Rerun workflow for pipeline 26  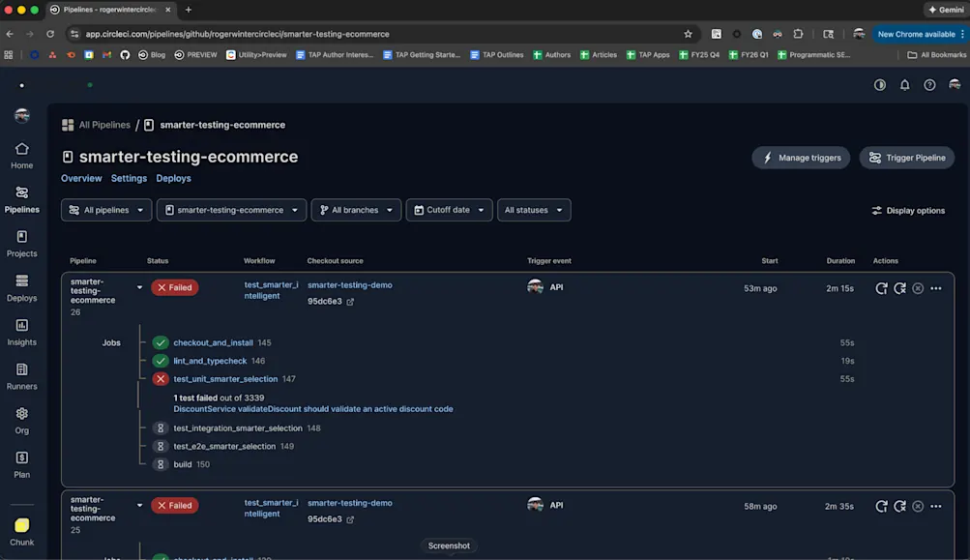tap(881, 288)
